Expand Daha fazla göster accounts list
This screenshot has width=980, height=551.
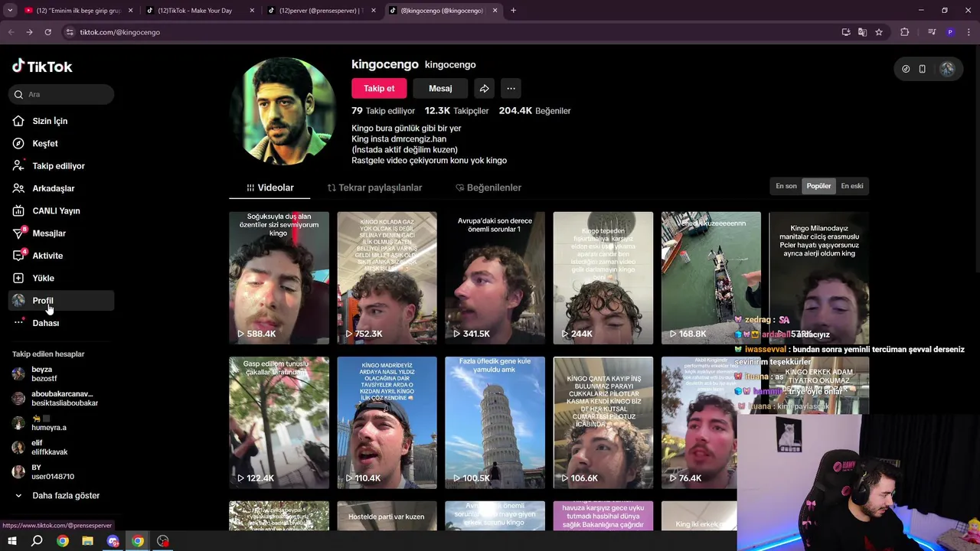(x=58, y=496)
